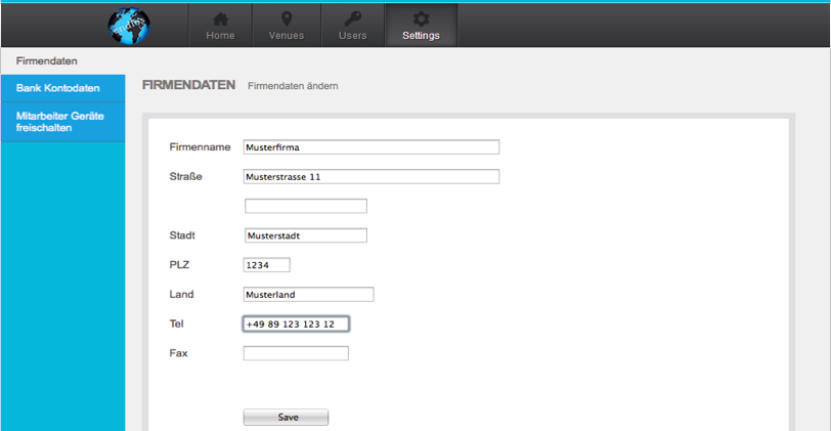Screen dimensions: 831x431
Task: Select the Stadt input field
Action: tap(305, 236)
